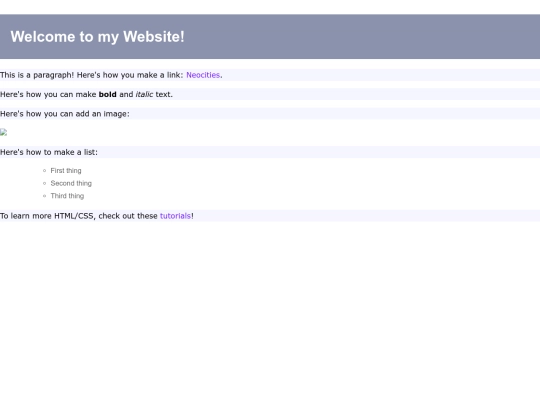Click the 'Welcome to my Website!' heading

coord(97,37)
